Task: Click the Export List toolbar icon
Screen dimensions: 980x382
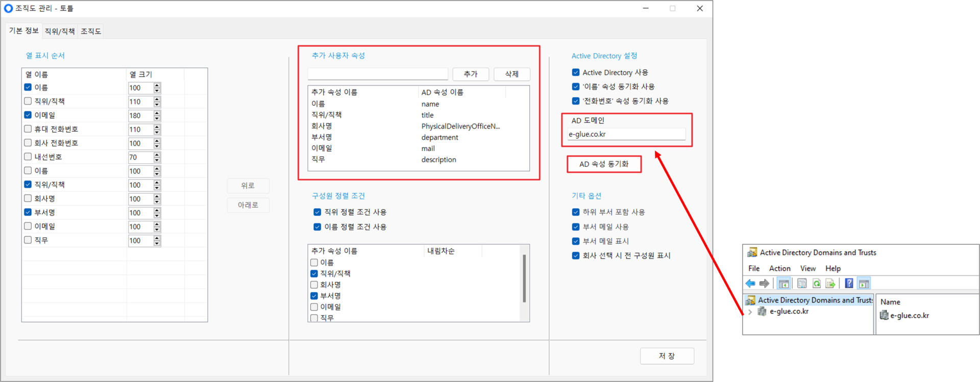Action: click(830, 284)
